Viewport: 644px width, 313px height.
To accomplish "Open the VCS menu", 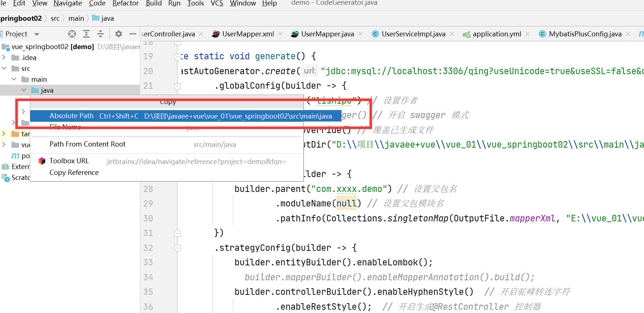I will point(217,3).
